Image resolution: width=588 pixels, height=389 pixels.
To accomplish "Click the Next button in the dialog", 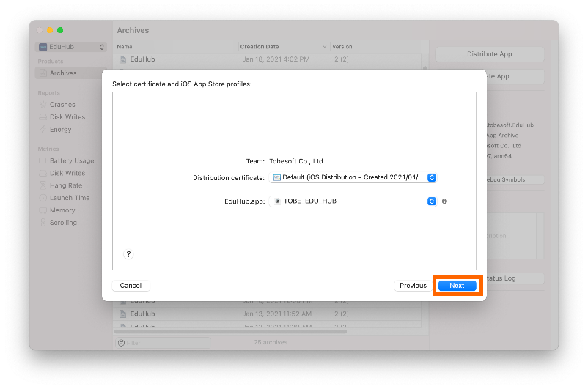I will [x=457, y=286].
